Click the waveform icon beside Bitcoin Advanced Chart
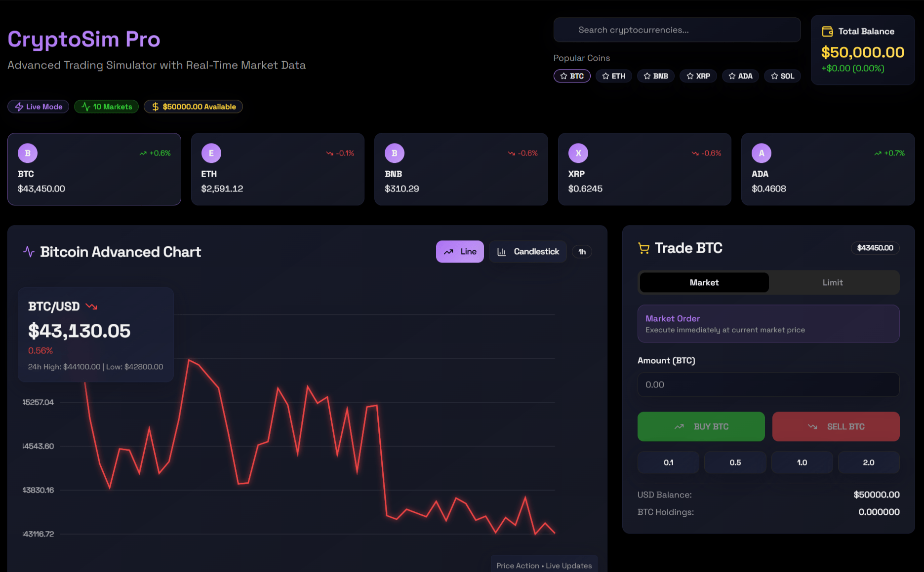This screenshot has width=924, height=572. click(x=29, y=252)
